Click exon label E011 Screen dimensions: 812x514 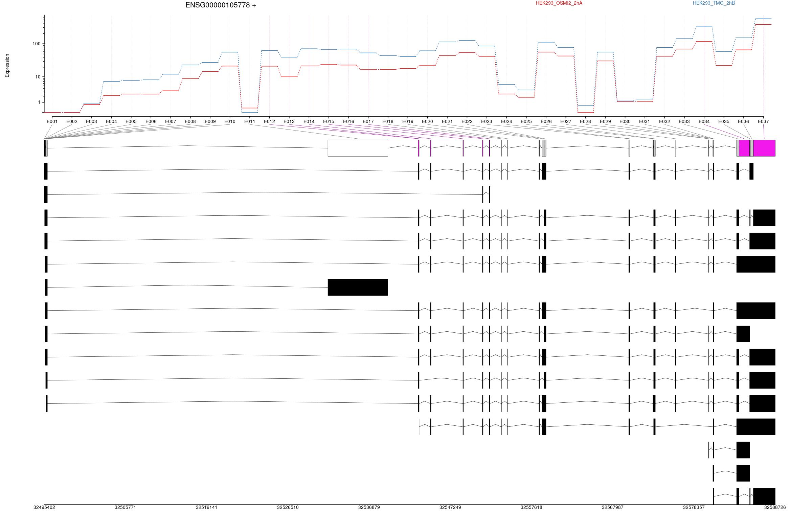[250, 121]
